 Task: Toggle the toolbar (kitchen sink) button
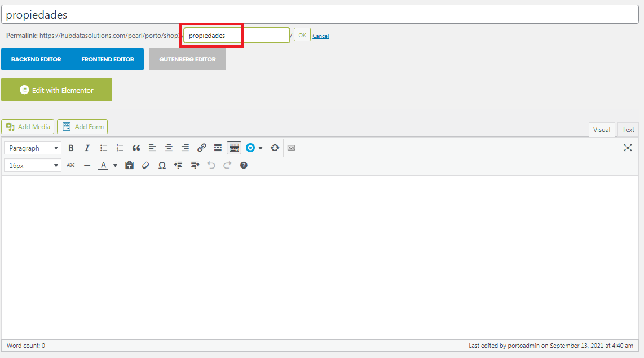234,148
